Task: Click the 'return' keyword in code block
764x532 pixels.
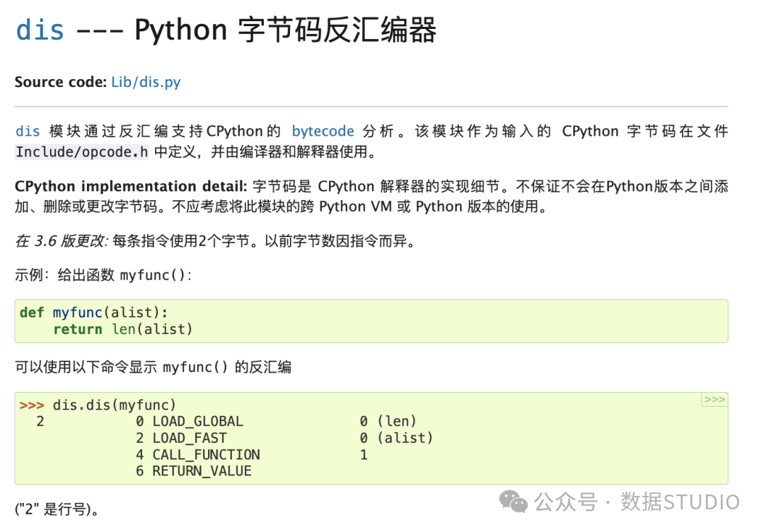Action: [78, 330]
